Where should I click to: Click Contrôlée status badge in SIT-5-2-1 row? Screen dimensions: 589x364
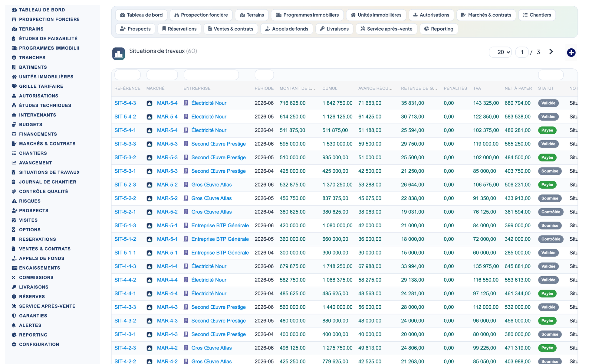click(x=551, y=212)
